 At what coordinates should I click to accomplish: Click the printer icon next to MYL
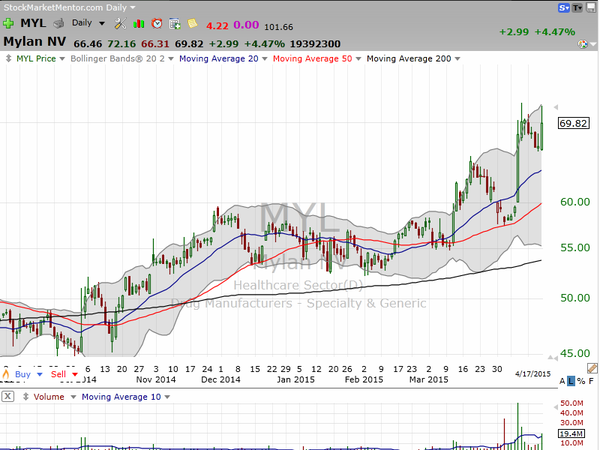click(59, 24)
